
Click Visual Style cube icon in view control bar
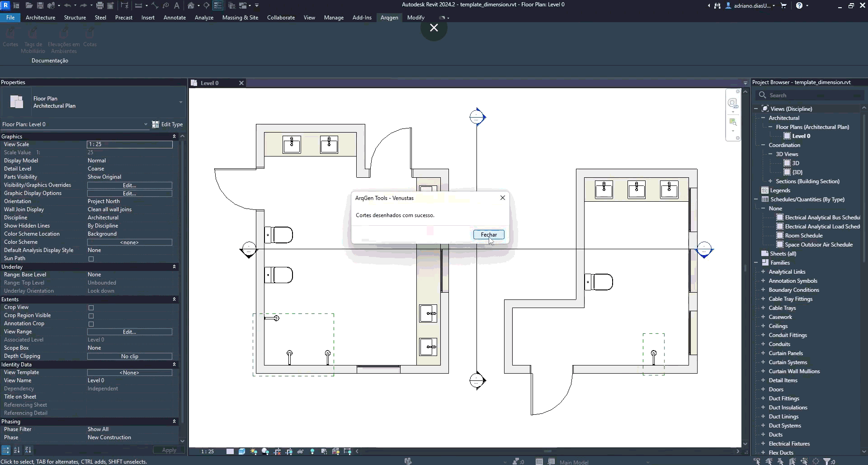tap(242, 451)
